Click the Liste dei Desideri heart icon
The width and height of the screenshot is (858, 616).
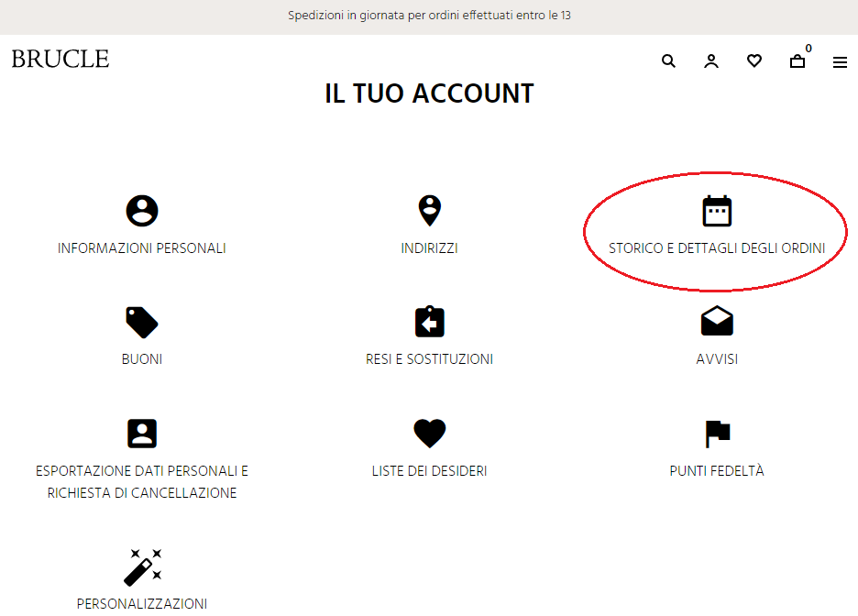(x=429, y=434)
